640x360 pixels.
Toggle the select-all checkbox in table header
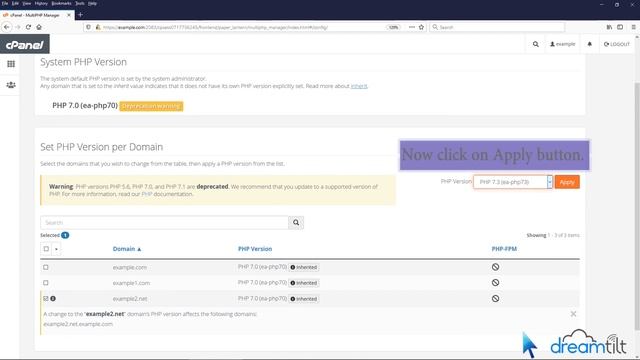click(x=46, y=249)
